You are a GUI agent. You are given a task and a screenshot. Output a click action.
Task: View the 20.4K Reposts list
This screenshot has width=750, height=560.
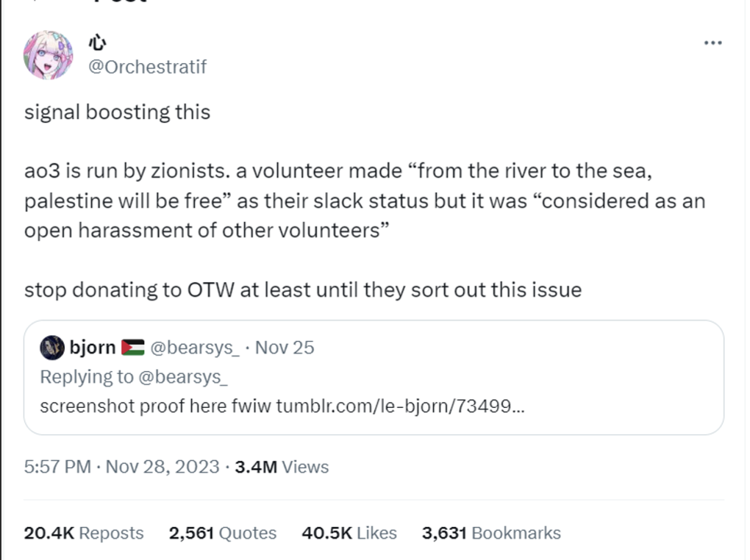point(83,533)
